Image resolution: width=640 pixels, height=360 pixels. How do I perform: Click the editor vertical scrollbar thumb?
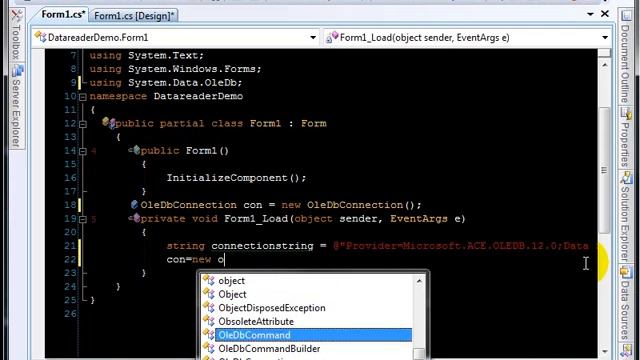(x=604, y=170)
